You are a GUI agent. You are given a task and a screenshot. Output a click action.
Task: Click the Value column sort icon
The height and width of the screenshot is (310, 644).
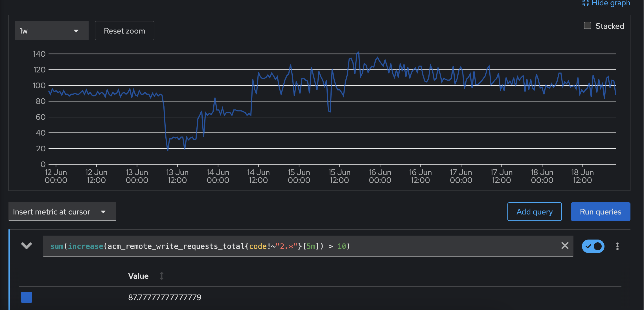pyautogui.click(x=162, y=276)
